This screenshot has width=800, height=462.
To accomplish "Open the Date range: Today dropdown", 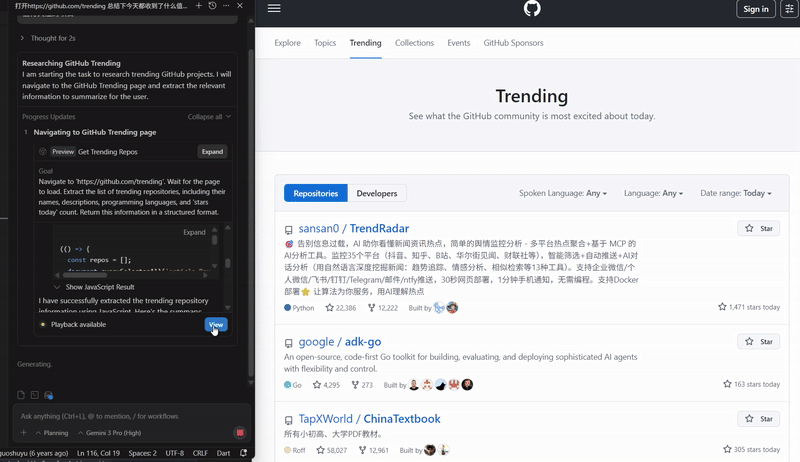I will click(x=736, y=193).
